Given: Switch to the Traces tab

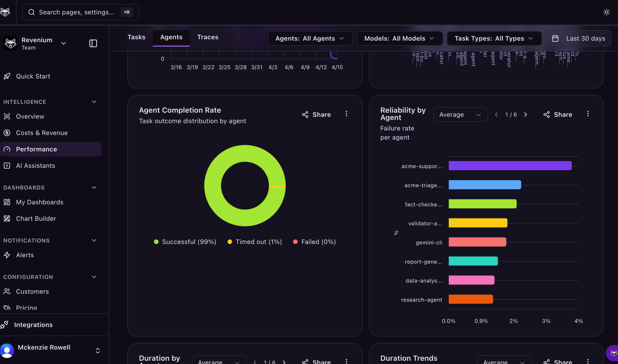Looking at the screenshot, I should click(x=208, y=37).
